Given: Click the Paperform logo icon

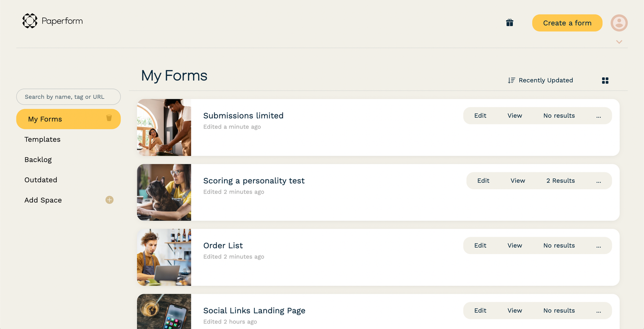Looking at the screenshot, I should pyautogui.click(x=29, y=20).
